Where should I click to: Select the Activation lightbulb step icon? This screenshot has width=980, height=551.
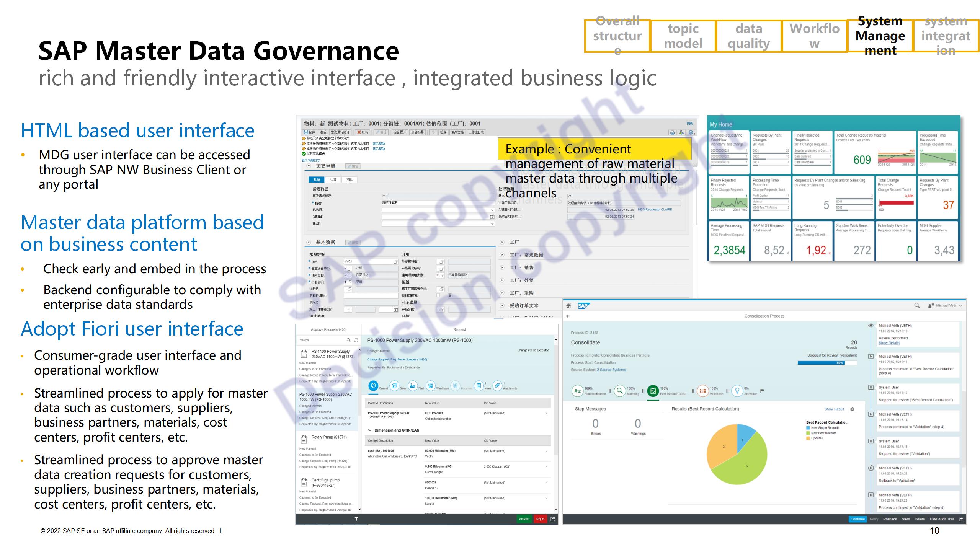(737, 391)
